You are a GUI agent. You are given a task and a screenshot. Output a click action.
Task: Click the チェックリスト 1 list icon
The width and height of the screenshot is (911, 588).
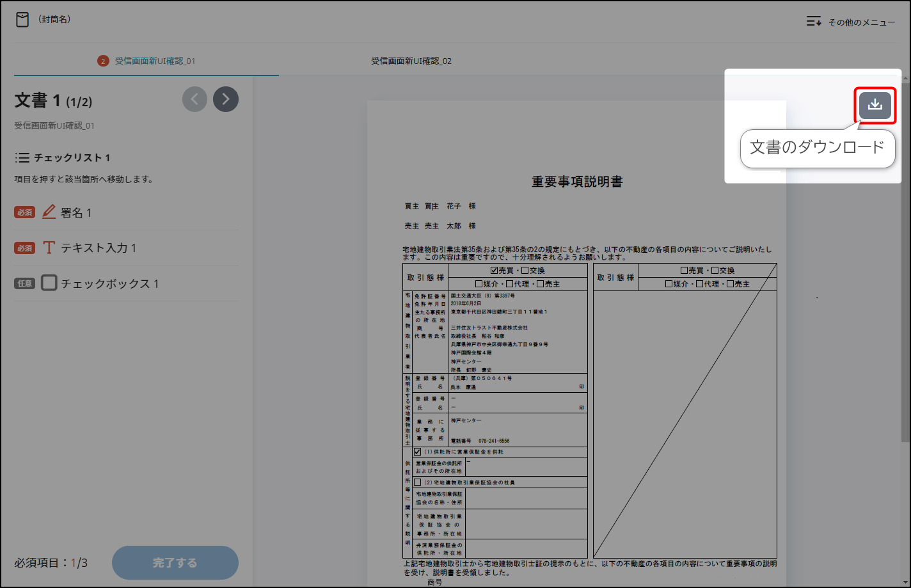pyautogui.click(x=22, y=157)
